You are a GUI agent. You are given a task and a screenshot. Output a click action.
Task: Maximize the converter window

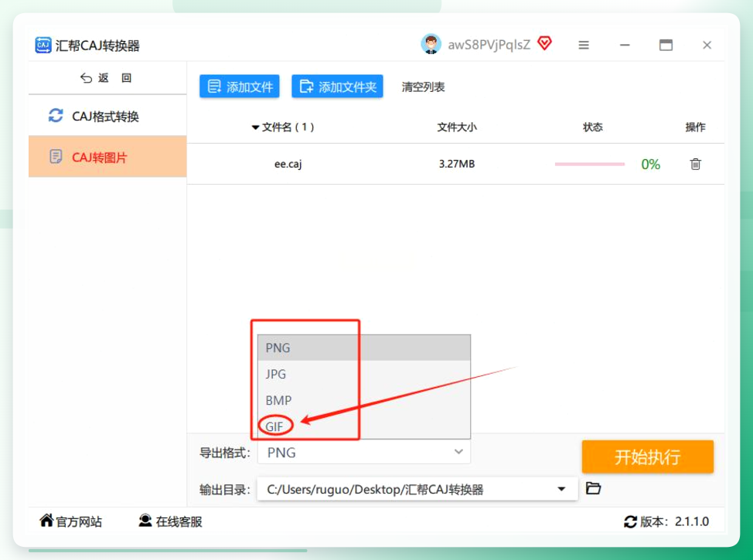pyautogui.click(x=666, y=45)
